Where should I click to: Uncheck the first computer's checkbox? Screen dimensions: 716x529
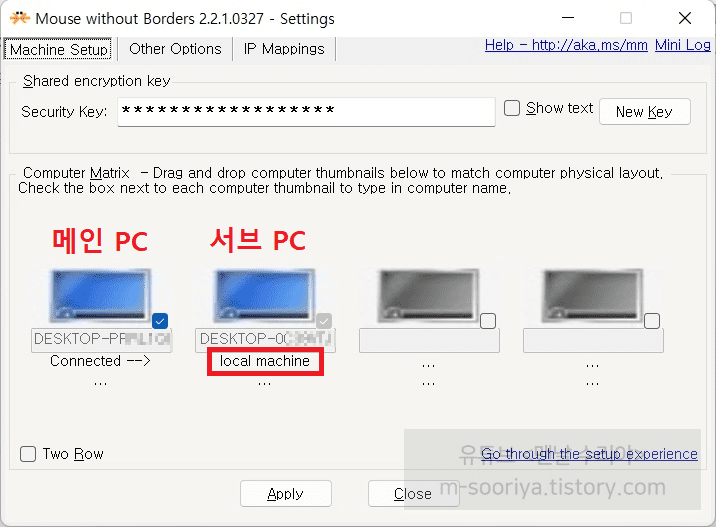pos(160,321)
